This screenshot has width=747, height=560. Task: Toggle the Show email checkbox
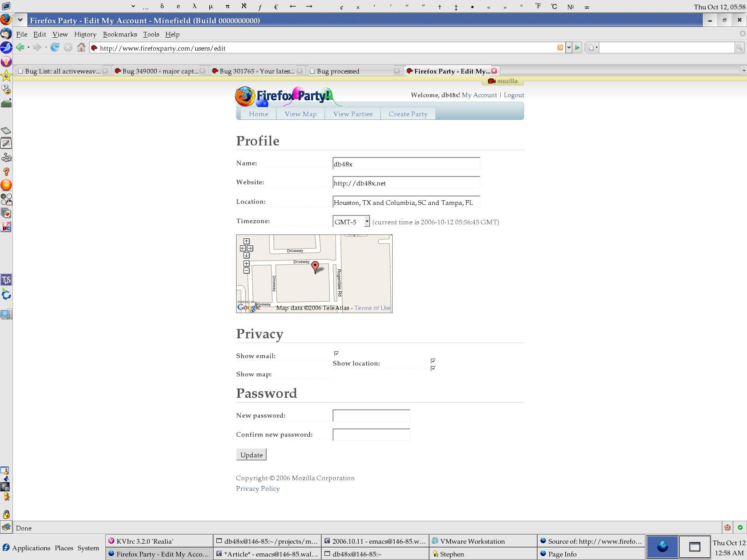(337, 353)
